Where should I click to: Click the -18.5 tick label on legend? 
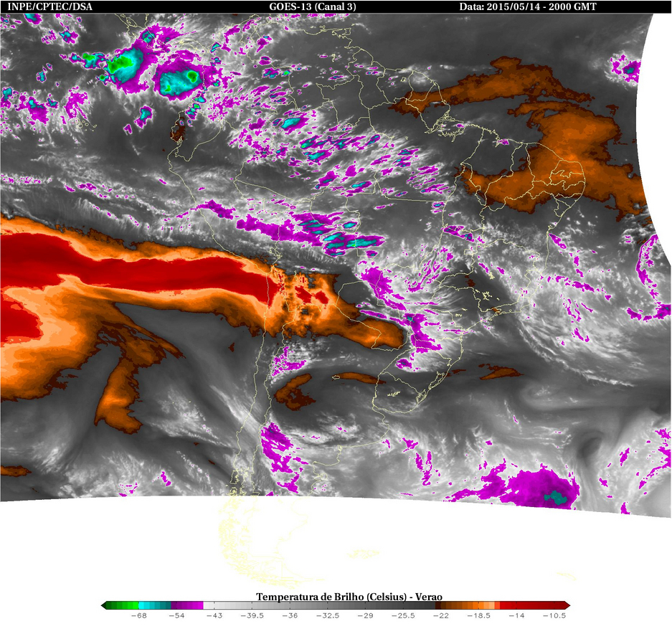[x=478, y=615]
